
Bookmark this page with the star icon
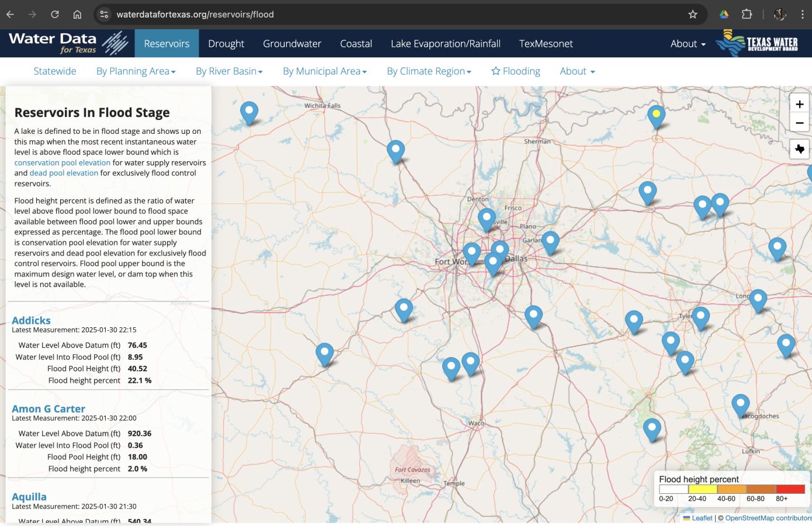point(692,15)
